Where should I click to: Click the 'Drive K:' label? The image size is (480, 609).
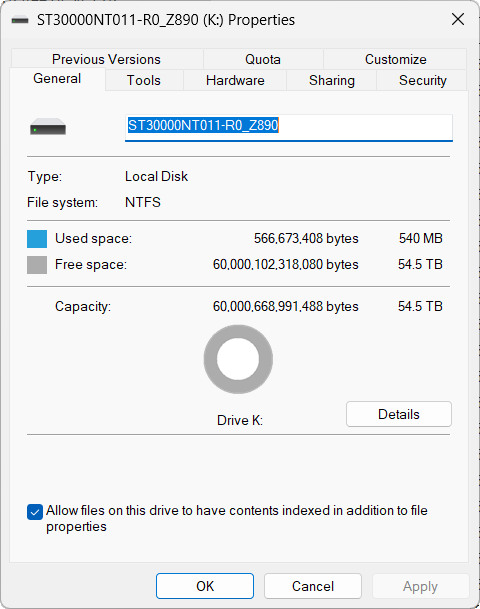click(240, 420)
